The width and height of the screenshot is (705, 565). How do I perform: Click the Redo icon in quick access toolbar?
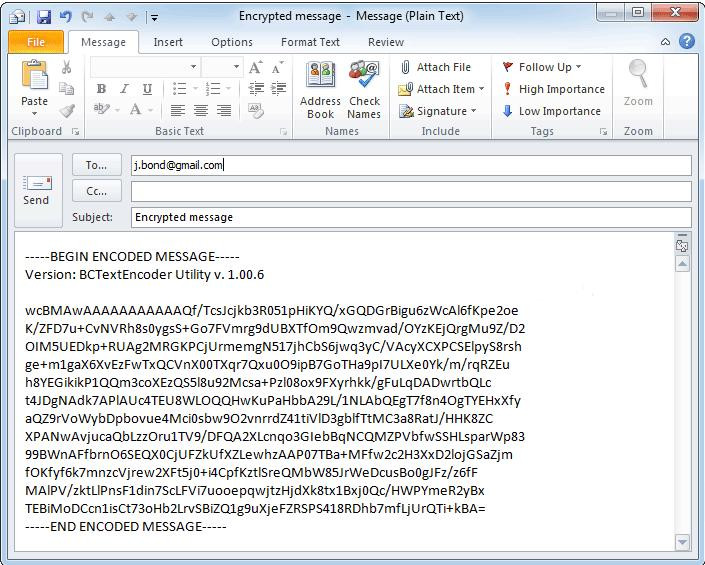[x=88, y=17]
